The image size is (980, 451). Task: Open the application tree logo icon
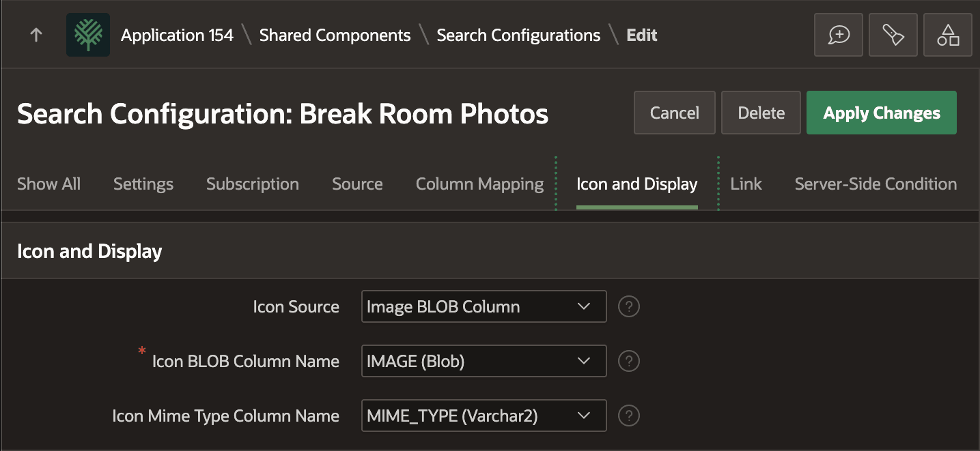[x=88, y=35]
